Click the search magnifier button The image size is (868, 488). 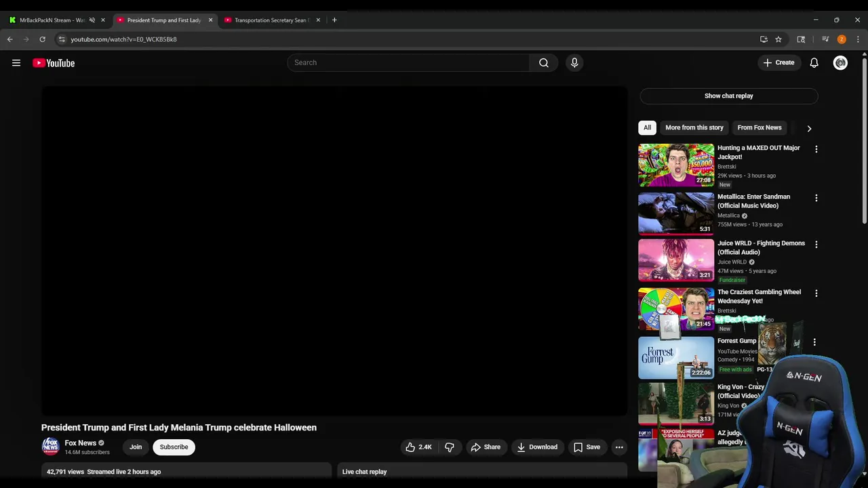point(544,63)
